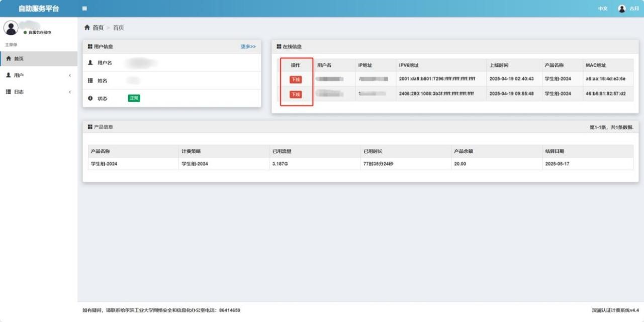
Task: Click the 学生组-2024 product name cell
Action: pyautogui.click(x=104, y=164)
